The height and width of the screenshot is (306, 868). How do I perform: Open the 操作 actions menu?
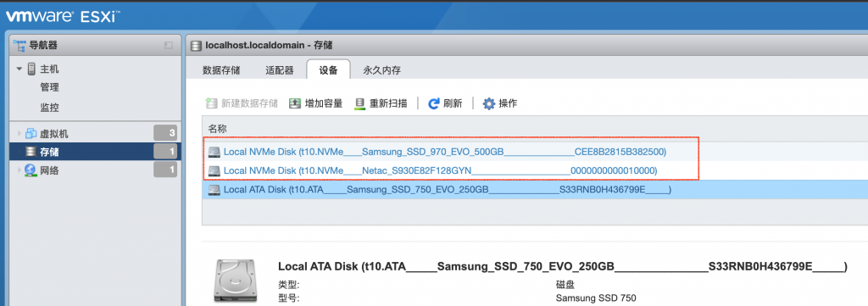click(x=500, y=103)
